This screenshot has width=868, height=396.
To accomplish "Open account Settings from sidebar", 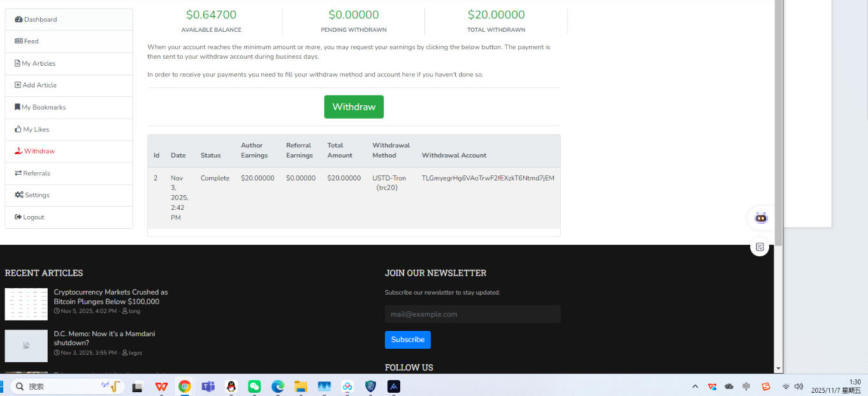I will (36, 195).
